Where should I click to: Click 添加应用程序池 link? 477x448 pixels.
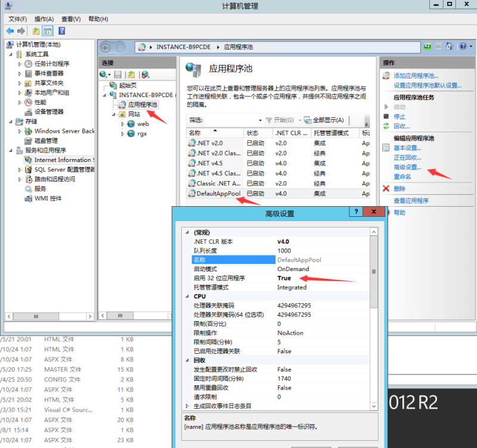tap(416, 76)
